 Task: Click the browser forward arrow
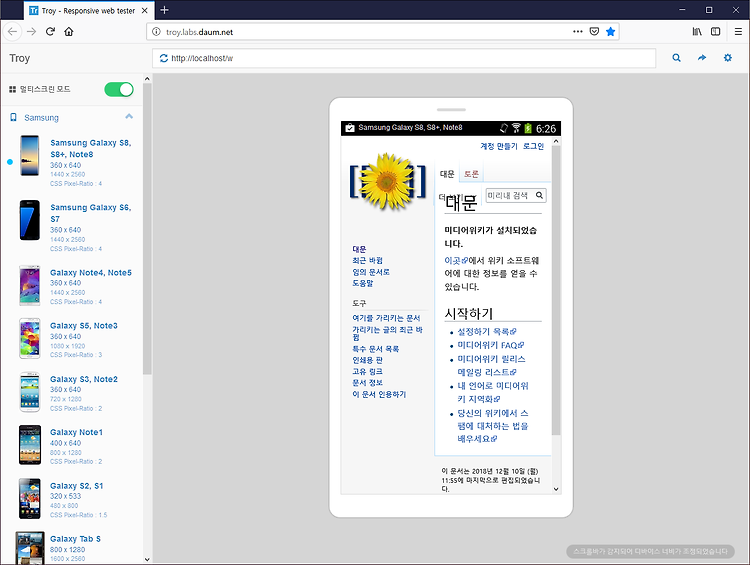coord(32,32)
